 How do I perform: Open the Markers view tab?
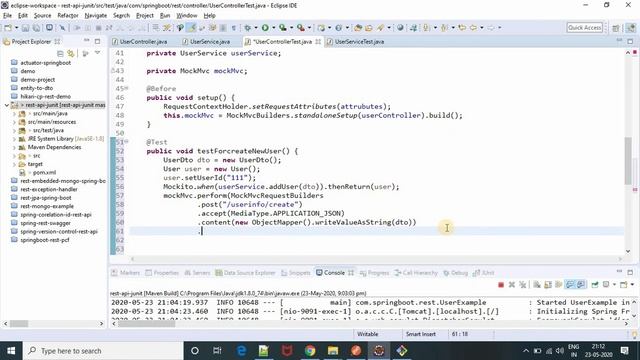[126, 273]
